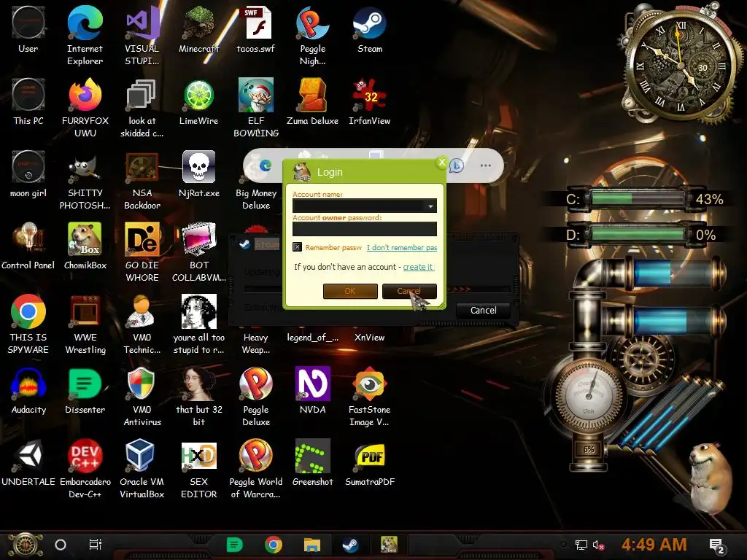
Task: Launch Audacity from the desktop
Action: tap(28, 391)
